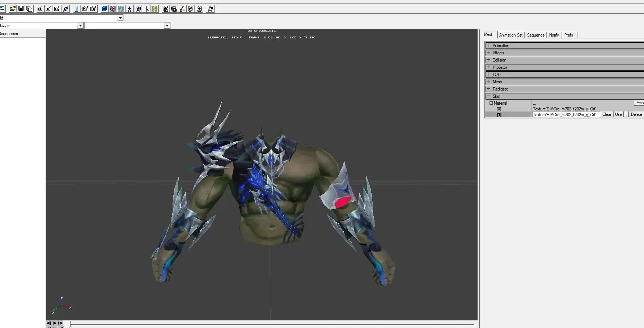The height and width of the screenshot is (328, 644).
Task: Switch to the Sequence tab
Action: tap(536, 35)
